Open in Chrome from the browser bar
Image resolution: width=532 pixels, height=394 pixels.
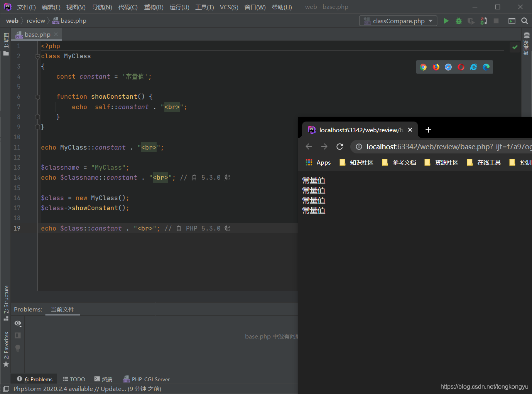[423, 67]
